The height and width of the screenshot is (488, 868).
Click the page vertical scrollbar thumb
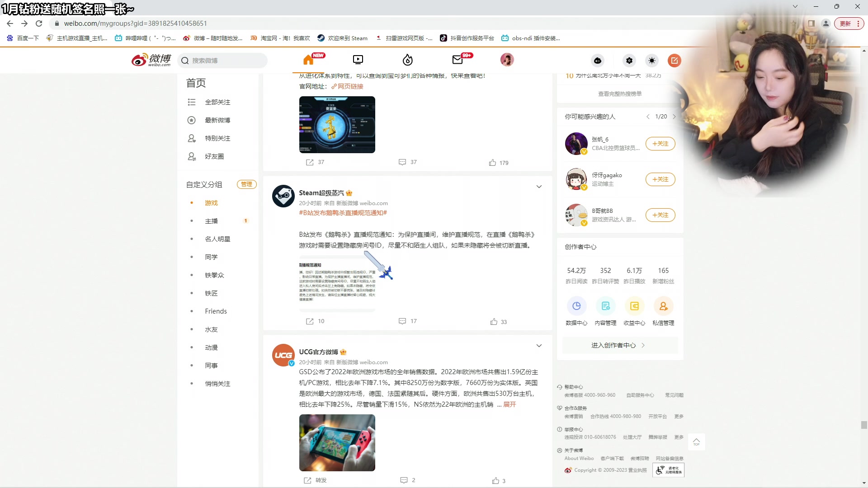point(864,425)
